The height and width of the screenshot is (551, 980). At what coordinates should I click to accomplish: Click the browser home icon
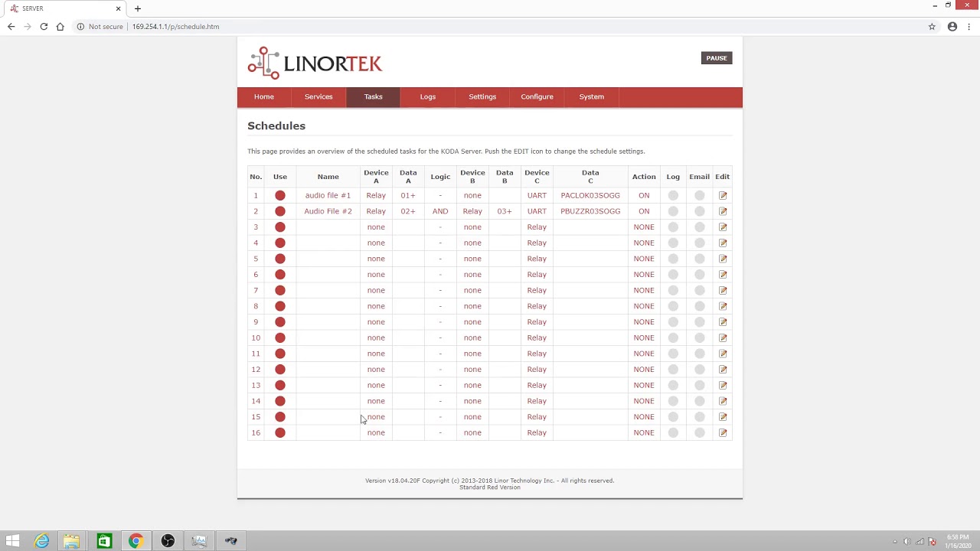click(x=60, y=26)
